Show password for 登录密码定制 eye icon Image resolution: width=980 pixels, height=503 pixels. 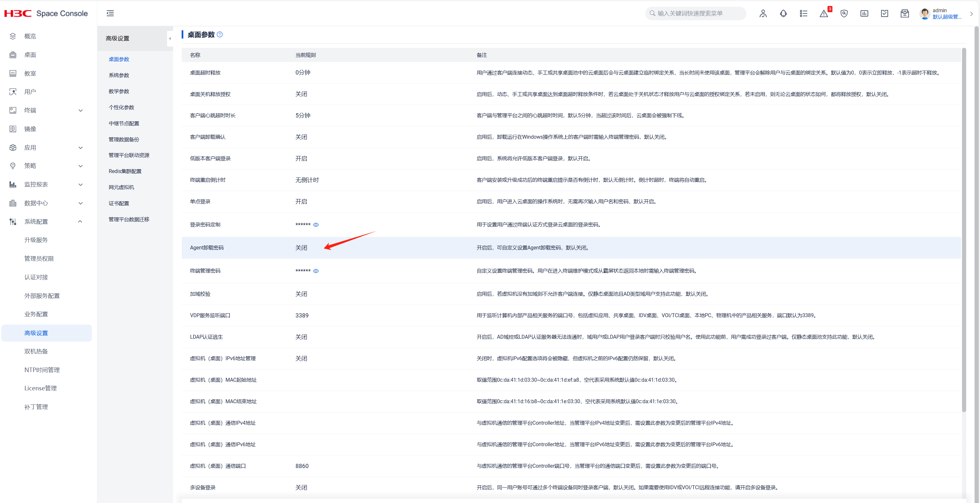pyautogui.click(x=316, y=225)
